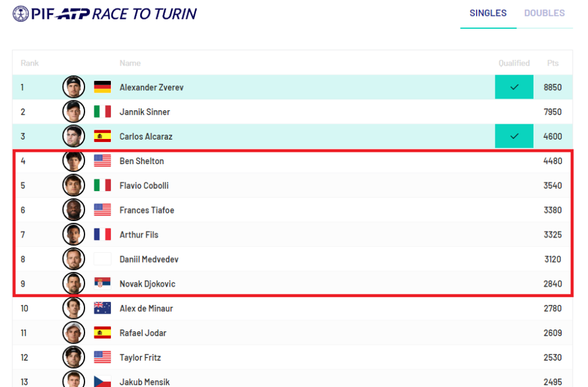
Task: Click the Czech flag next to Jakub Mensik
Action: 102,381
